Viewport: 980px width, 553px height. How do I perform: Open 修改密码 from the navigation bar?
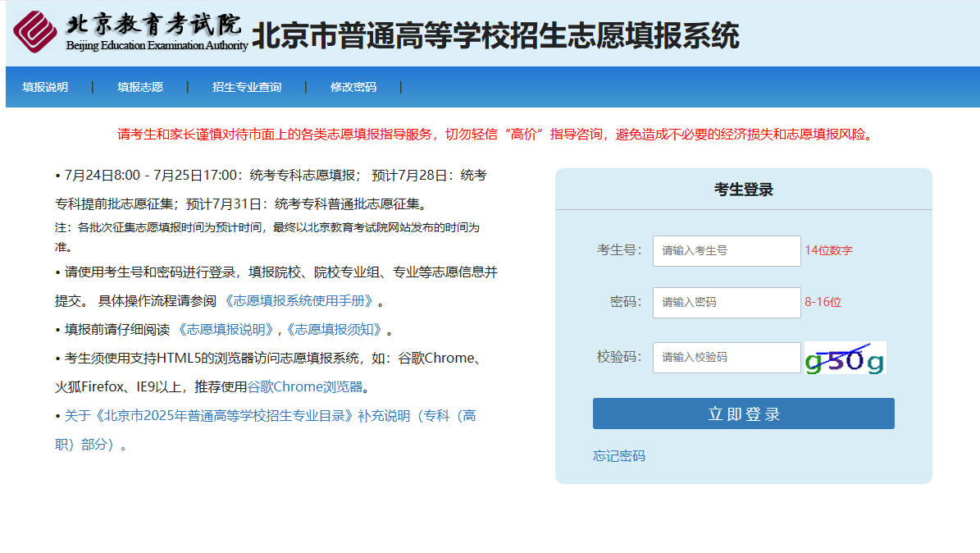tap(353, 87)
